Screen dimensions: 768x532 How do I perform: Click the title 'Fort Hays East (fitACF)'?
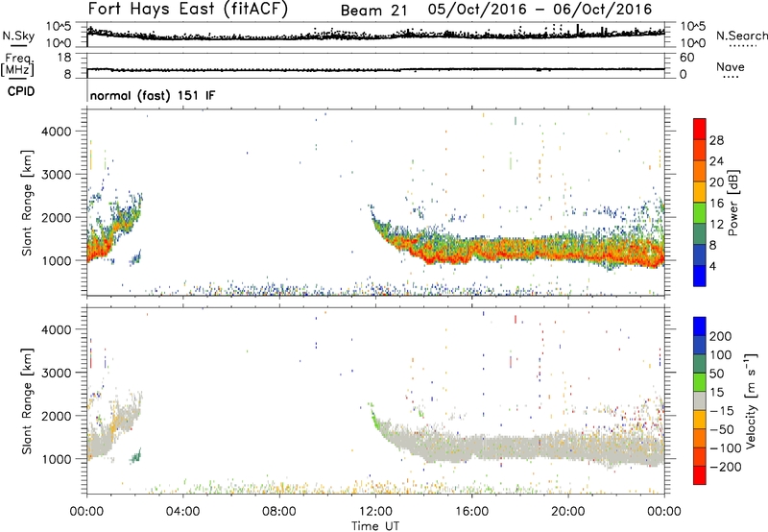coord(188,9)
